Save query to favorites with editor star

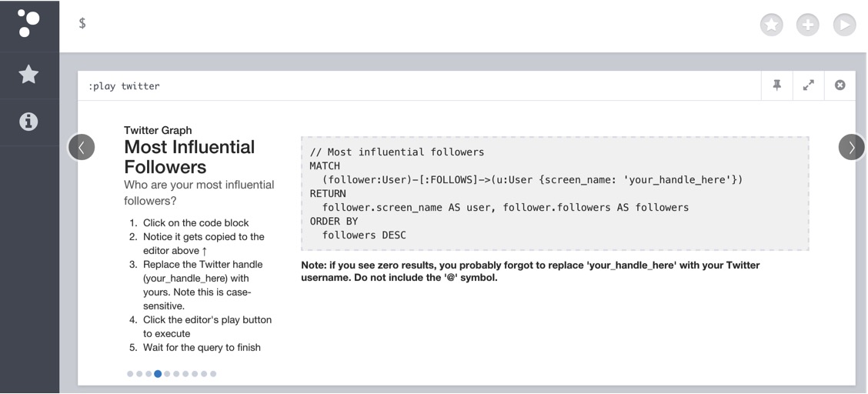(x=772, y=25)
